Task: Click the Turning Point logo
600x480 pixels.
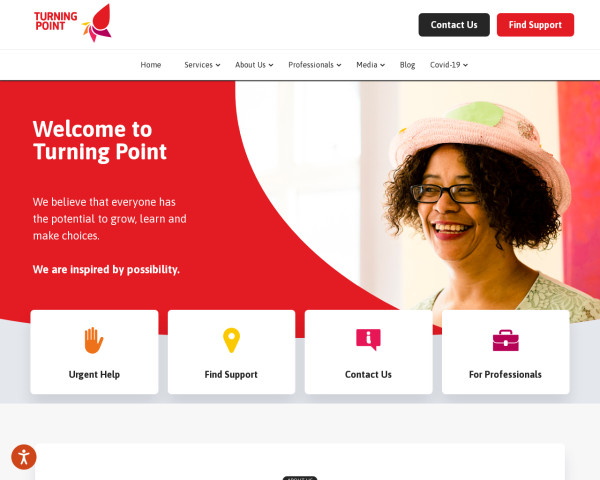Action: point(73,23)
